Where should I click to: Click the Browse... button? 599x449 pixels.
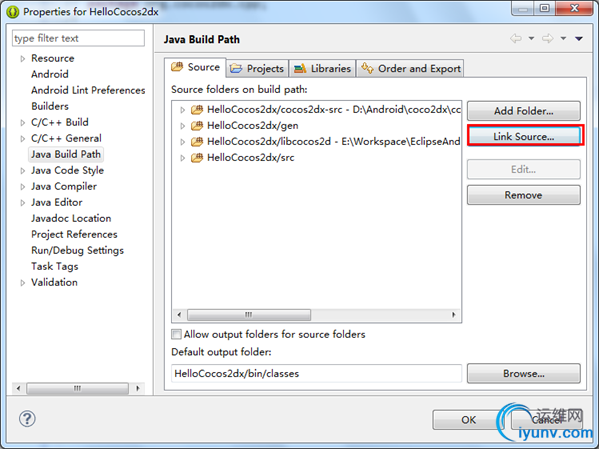(523, 373)
